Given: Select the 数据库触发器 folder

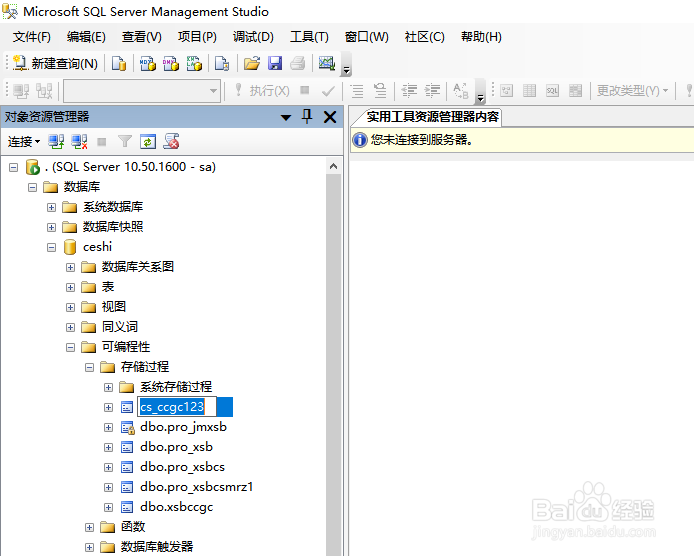Looking at the screenshot, I should tap(157, 547).
